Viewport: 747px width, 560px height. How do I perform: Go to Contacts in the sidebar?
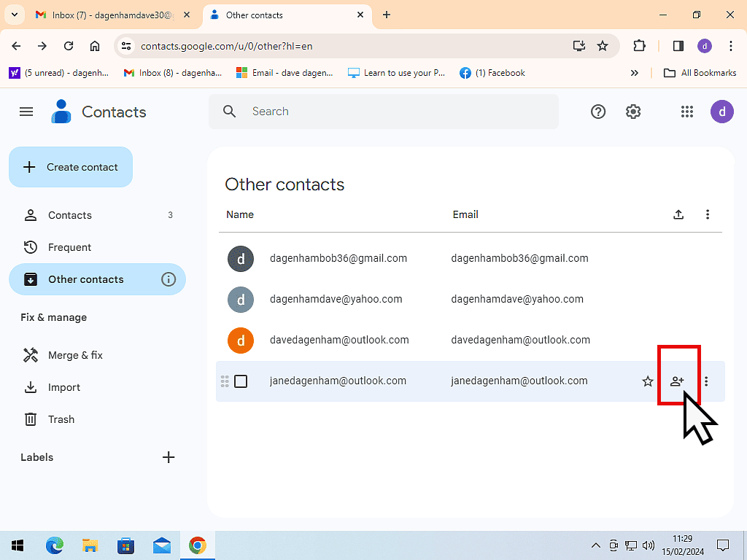point(70,215)
